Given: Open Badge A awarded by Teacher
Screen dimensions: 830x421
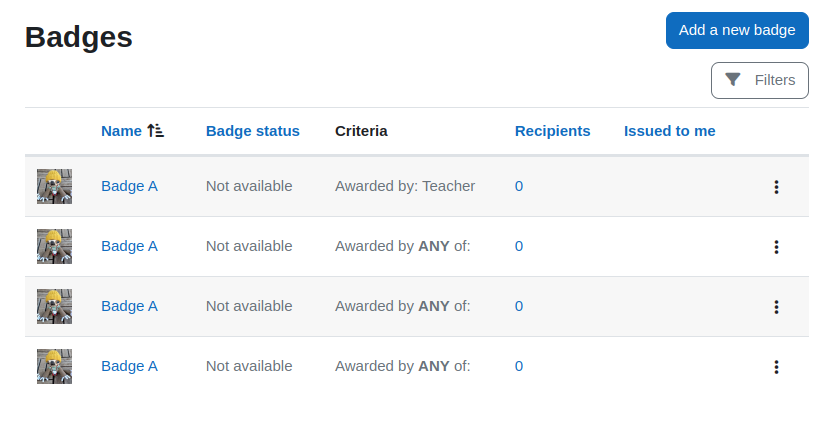Looking at the screenshot, I should tap(129, 186).
